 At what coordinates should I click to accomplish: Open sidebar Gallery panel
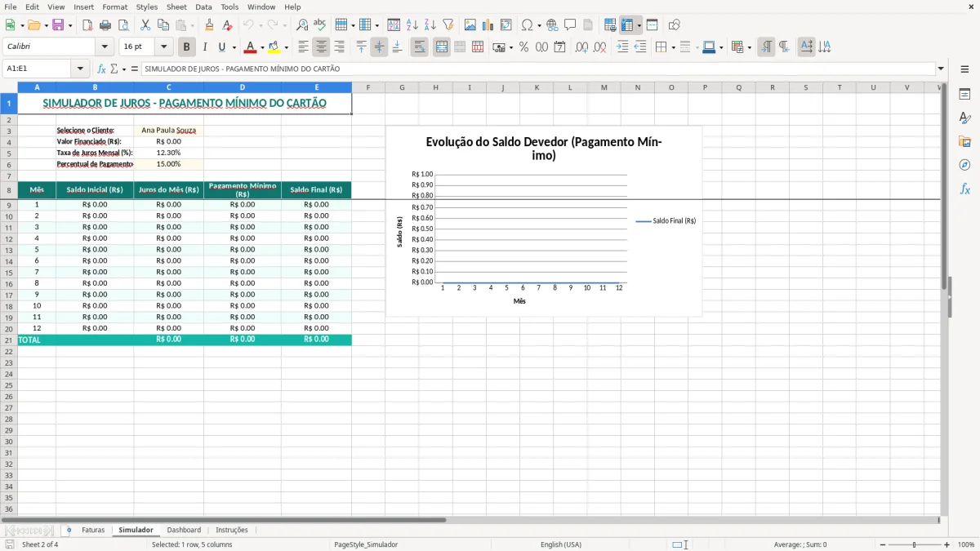click(x=964, y=142)
